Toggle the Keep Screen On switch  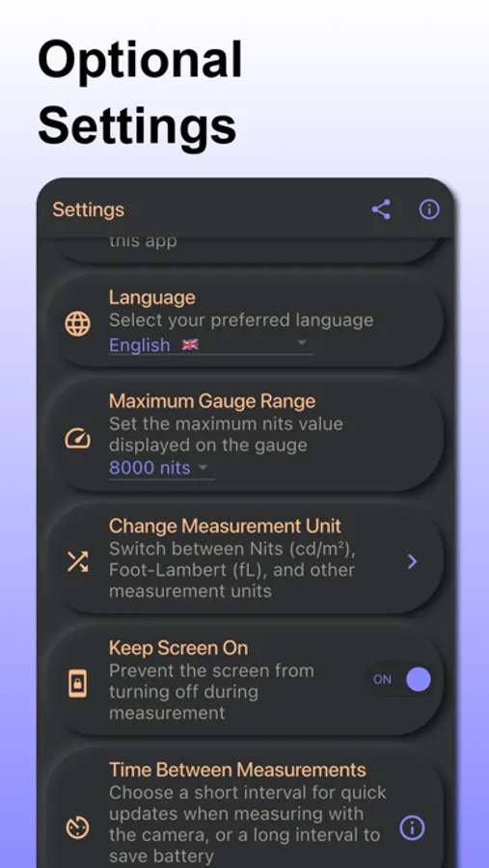[398, 679]
